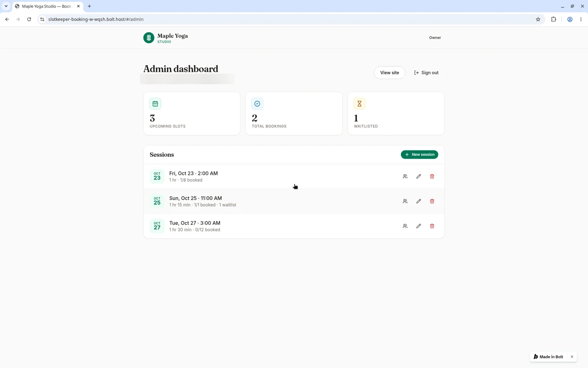588x368 pixels.
Task: Edit the Fri, Oct 23 session
Action: click(418, 177)
